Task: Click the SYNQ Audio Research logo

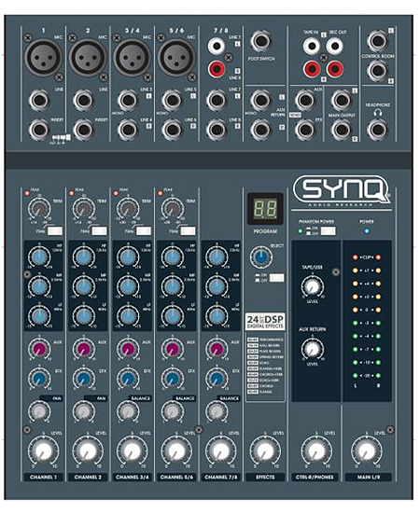Action: coord(343,191)
